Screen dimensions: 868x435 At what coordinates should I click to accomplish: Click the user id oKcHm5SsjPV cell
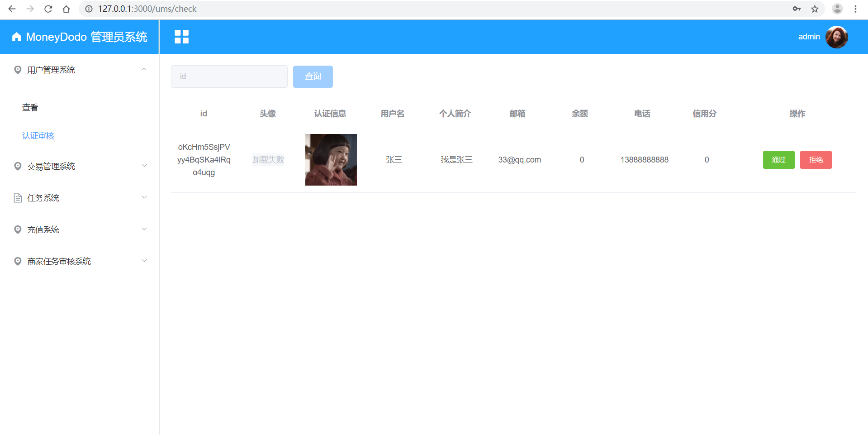pyautogui.click(x=204, y=160)
